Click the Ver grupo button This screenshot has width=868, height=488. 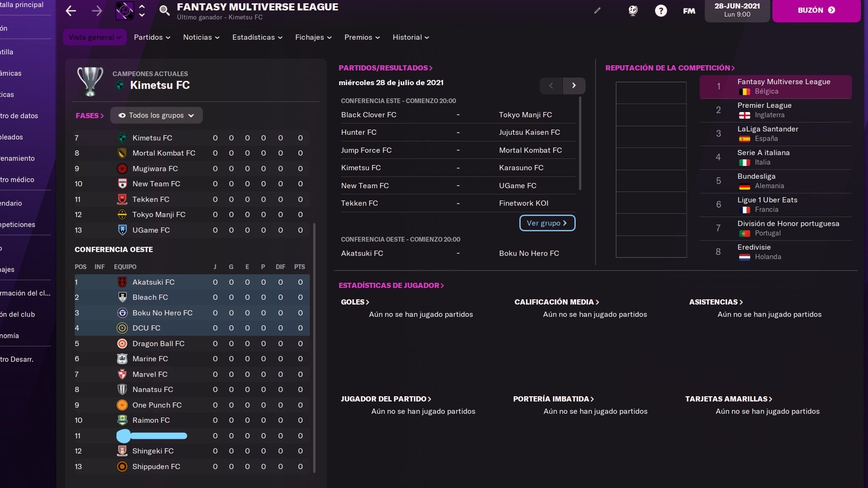coord(547,223)
